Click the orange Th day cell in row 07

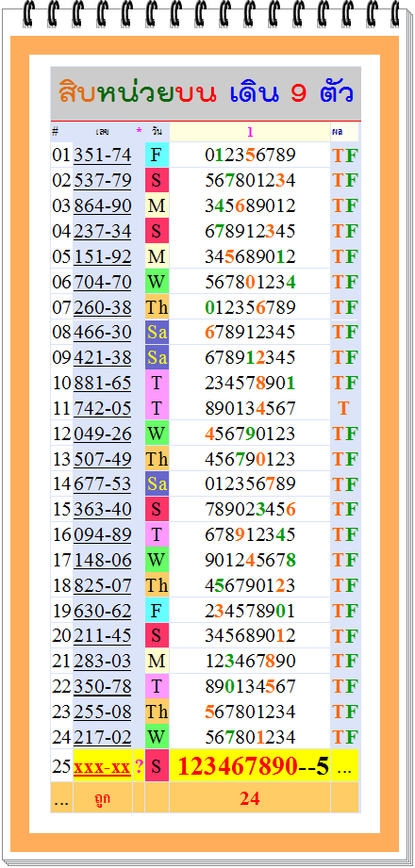pyautogui.click(x=157, y=307)
